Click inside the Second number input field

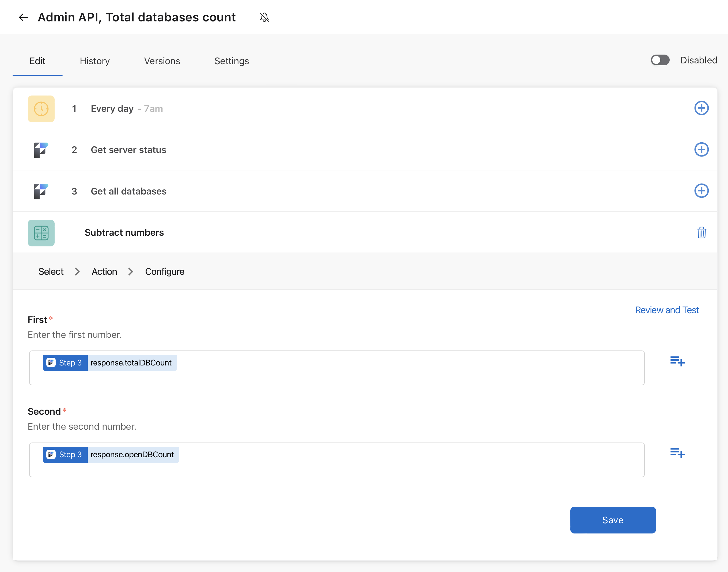(337, 459)
